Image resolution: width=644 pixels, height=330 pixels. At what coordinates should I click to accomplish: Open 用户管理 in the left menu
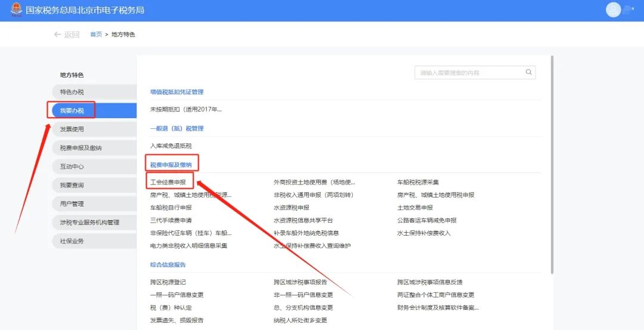(x=72, y=204)
